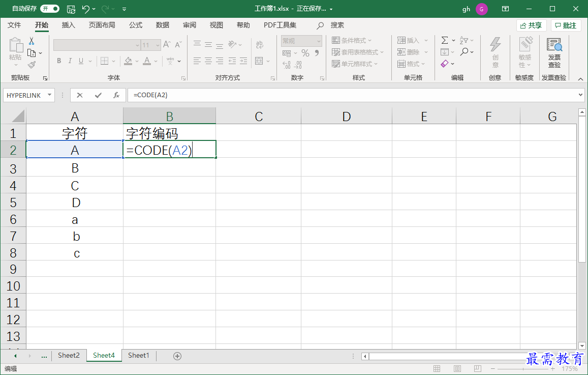
Task: Click the Ribbon Display Options icon
Action: [506, 9]
